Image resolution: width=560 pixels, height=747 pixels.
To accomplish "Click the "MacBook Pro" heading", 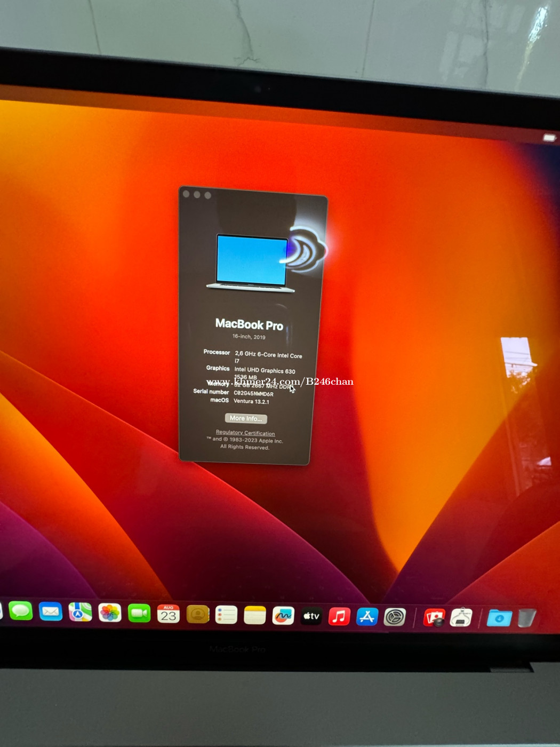I will pos(249,324).
